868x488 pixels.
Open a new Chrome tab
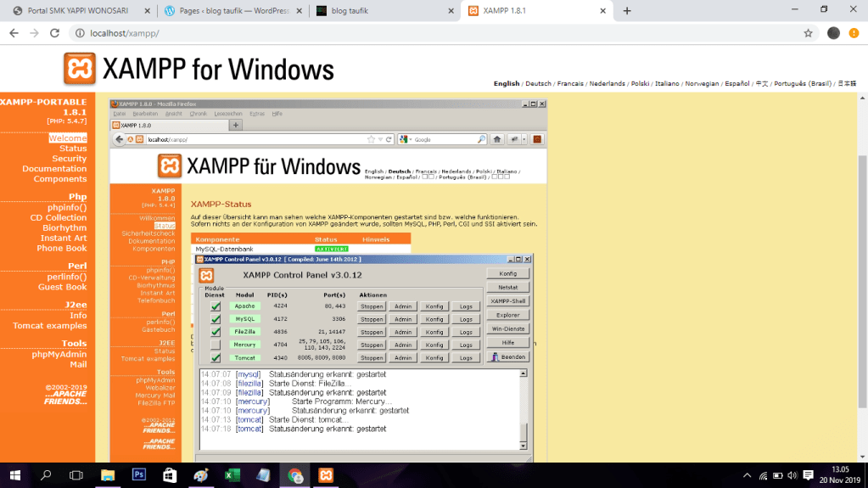click(x=627, y=11)
